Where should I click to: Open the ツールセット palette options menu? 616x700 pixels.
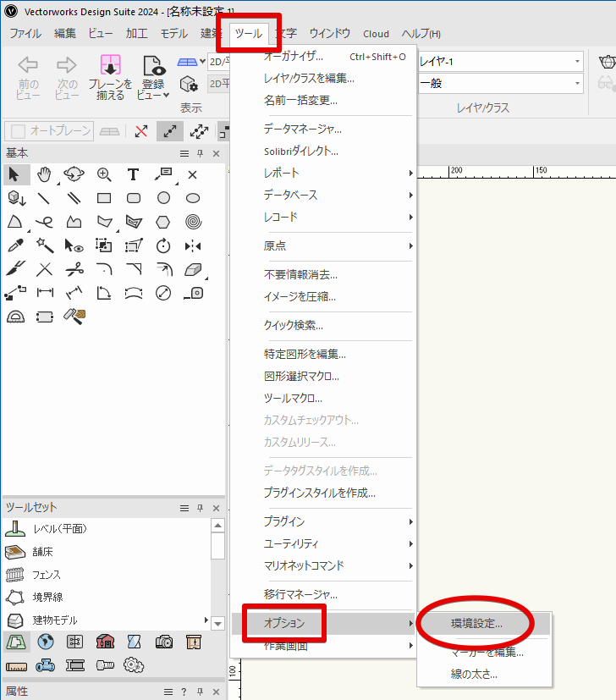pyautogui.click(x=184, y=508)
